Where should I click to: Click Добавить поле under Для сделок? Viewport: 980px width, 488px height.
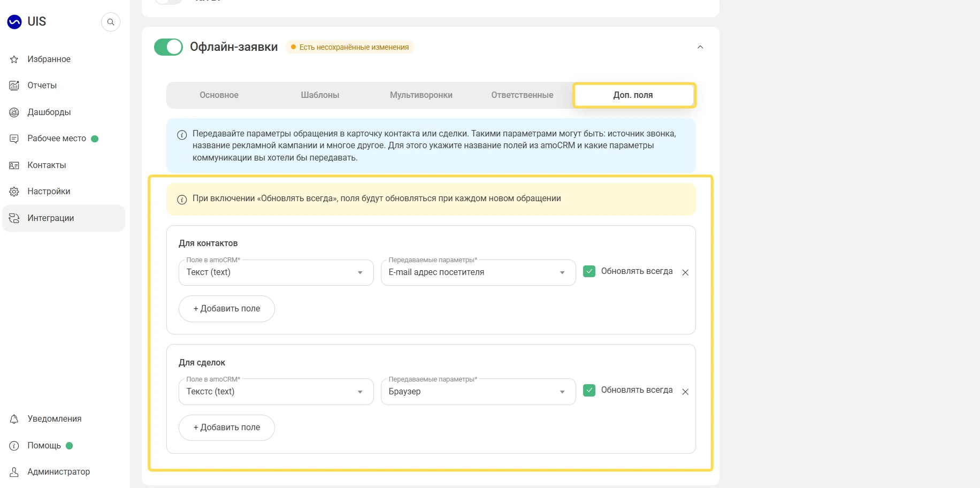[227, 428]
